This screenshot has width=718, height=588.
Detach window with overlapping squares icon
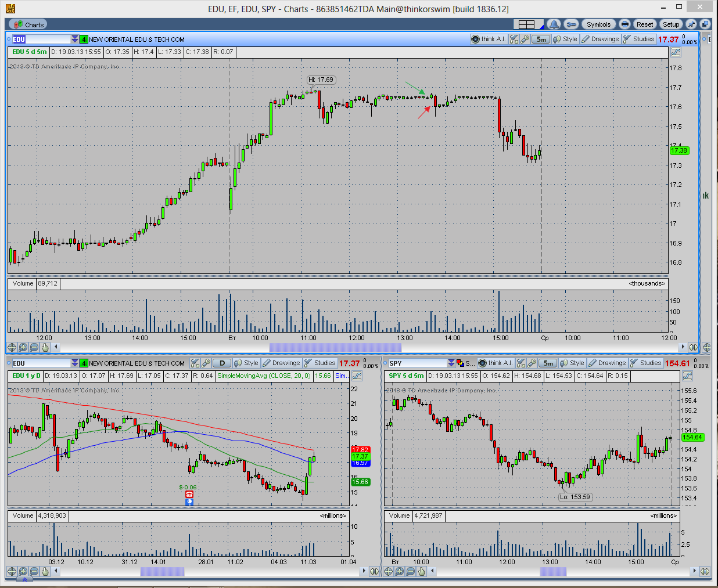point(705,24)
